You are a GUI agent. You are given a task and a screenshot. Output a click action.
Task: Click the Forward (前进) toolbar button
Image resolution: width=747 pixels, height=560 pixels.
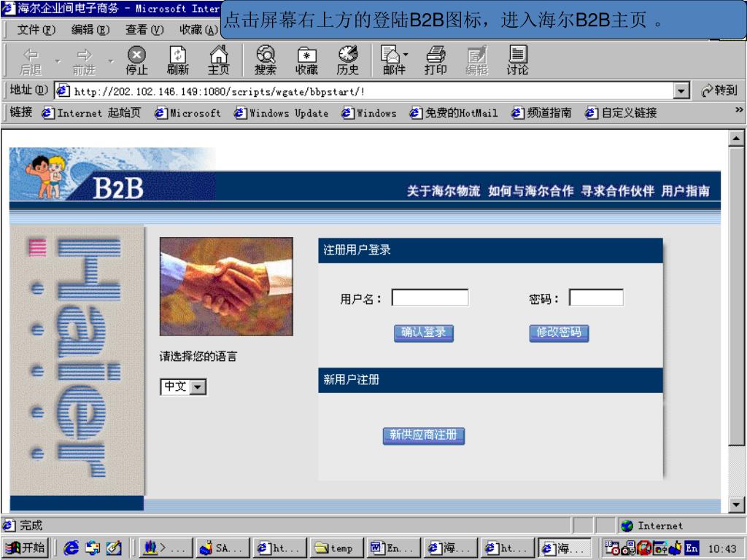84,61
